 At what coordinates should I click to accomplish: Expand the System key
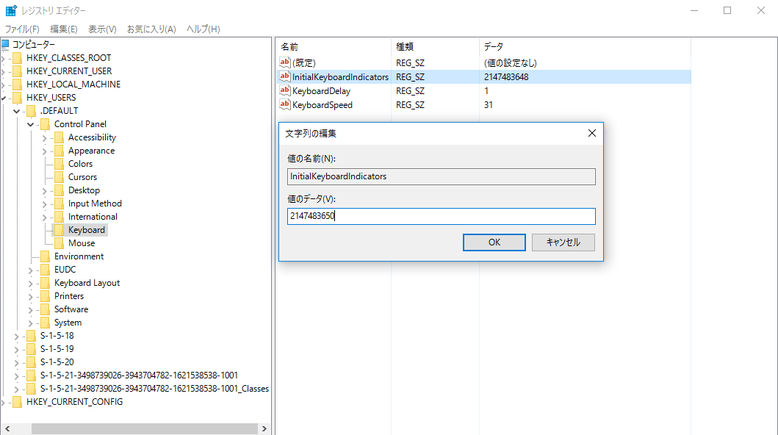click(x=31, y=323)
